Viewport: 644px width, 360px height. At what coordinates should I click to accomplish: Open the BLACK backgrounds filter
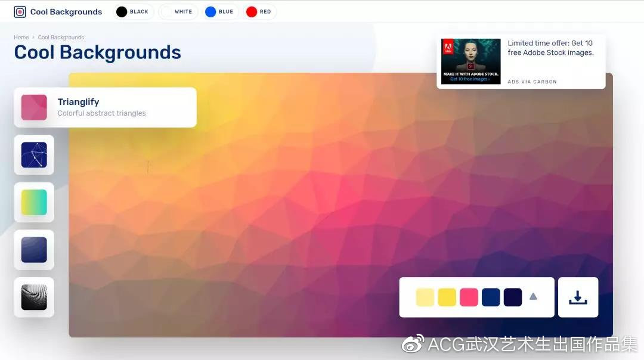pos(133,11)
